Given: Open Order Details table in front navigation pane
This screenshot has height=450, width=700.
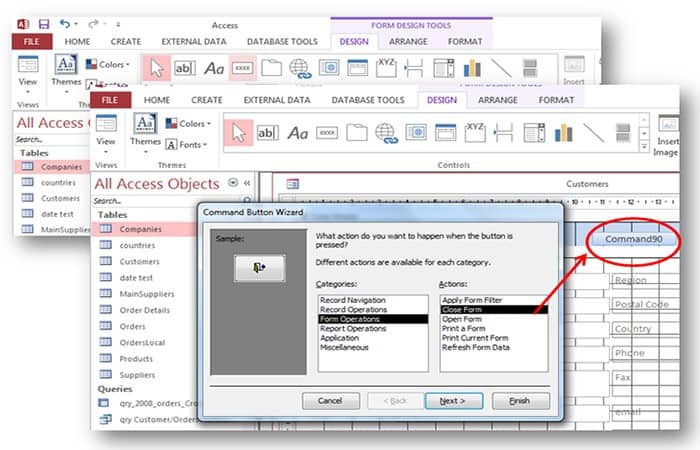Looking at the screenshot, I should tap(144, 310).
